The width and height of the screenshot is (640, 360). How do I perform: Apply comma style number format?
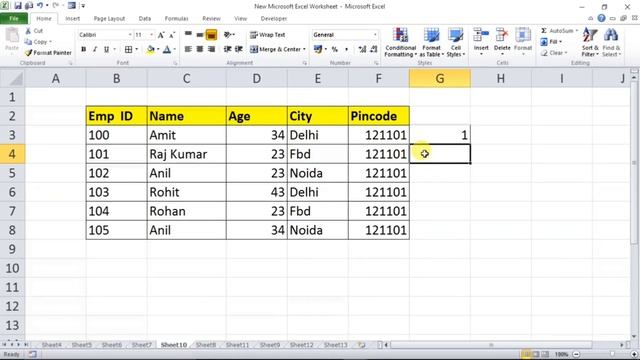[347, 49]
